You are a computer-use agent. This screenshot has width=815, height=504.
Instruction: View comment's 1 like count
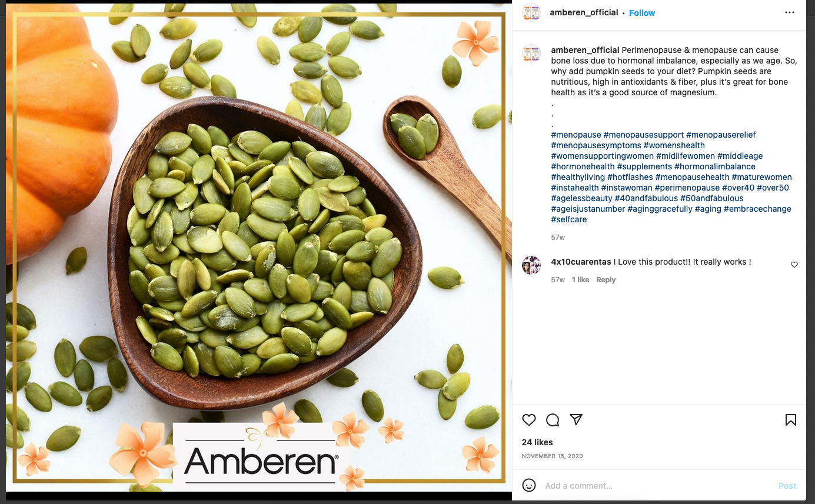tap(581, 280)
